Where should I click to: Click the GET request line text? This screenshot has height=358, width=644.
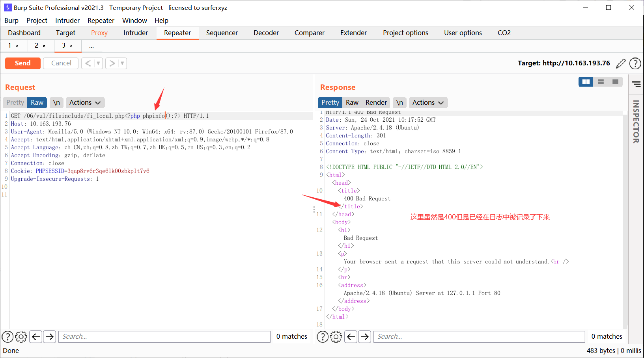pyautogui.click(x=110, y=116)
